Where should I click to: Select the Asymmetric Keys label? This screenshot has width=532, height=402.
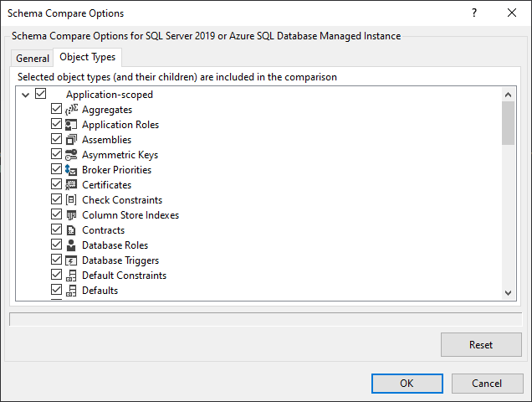pyautogui.click(x=120, y=155)
